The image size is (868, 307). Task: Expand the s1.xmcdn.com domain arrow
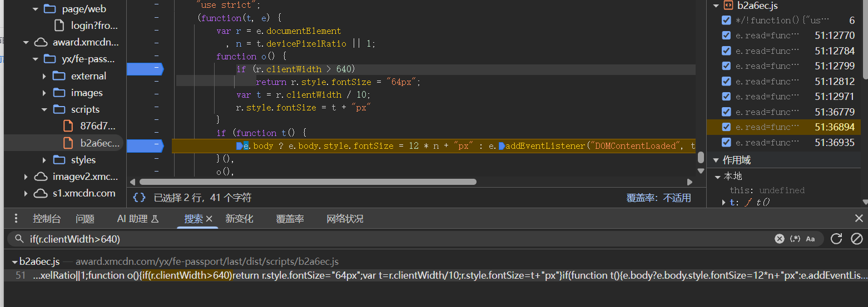[x=26, y=193]
